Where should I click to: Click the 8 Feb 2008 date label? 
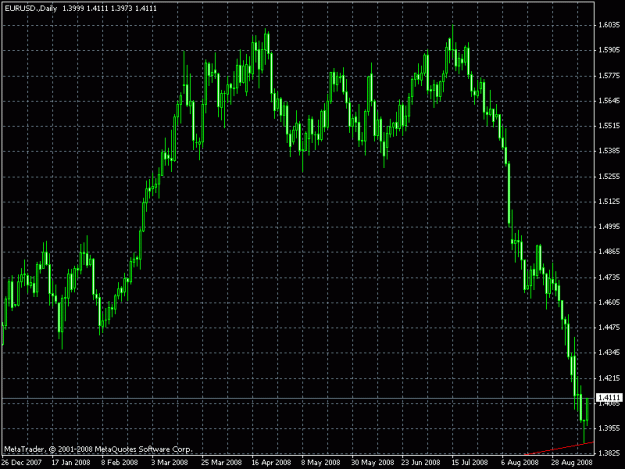(x=120, y=463)
